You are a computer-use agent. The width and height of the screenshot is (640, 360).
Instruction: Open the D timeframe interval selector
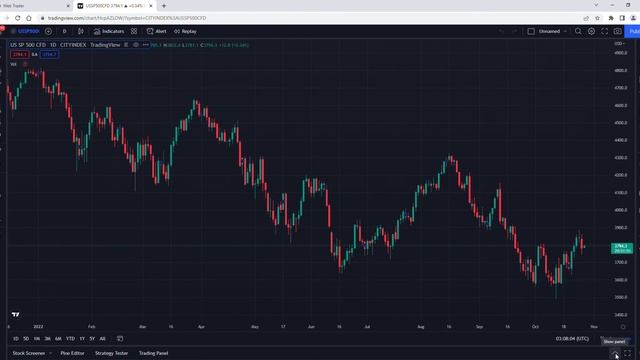(64, 31)
